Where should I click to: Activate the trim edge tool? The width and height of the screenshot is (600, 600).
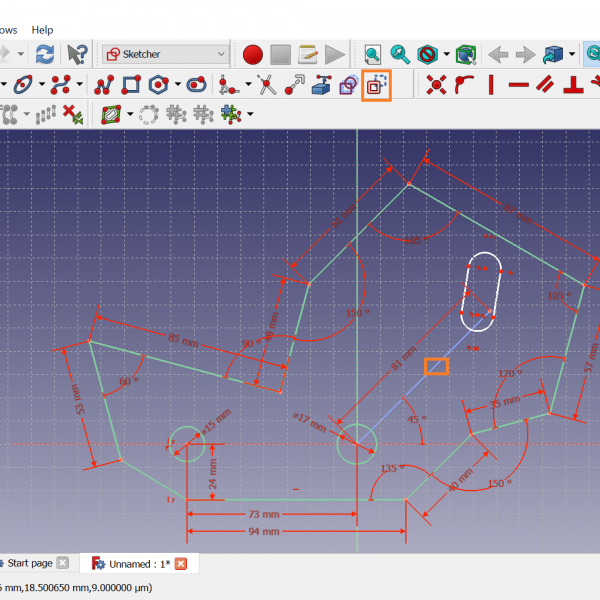(x=266, y=85)
